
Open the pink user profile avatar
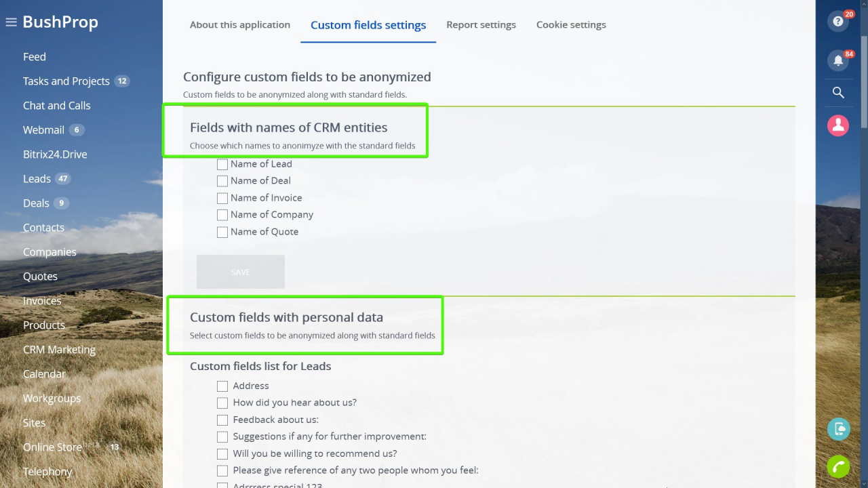[838, 125]
